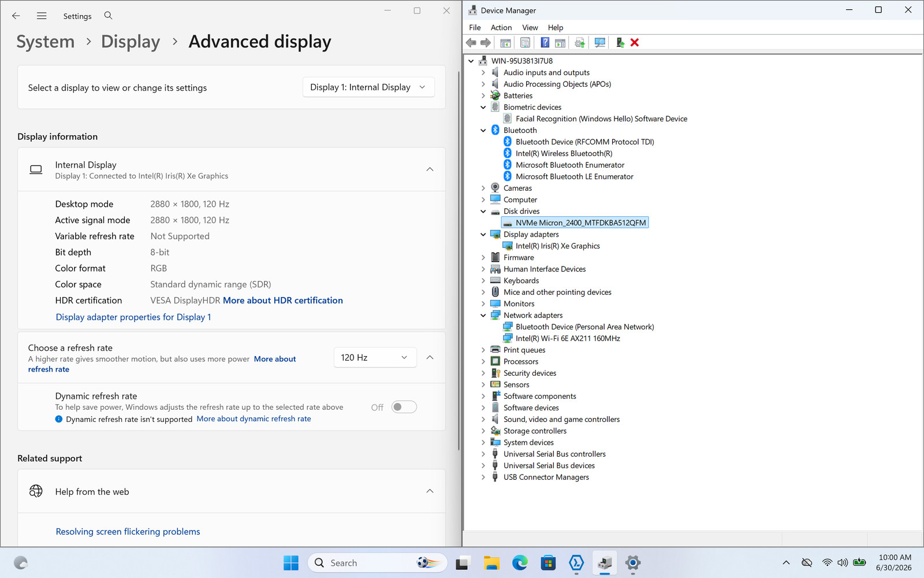The height and width of the screenshot is (578, 924).
Task: Click Update device driver toolbar icon
Action: tap(580, 43)
